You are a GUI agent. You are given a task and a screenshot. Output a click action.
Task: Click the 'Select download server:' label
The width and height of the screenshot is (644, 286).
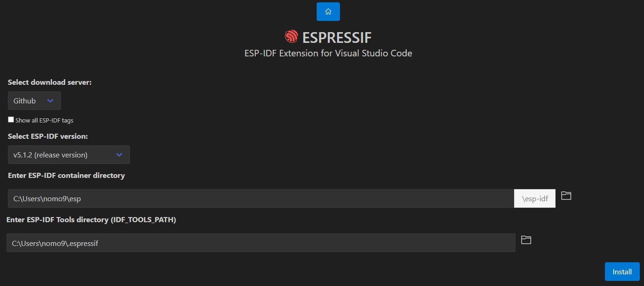tap(50, 82)
